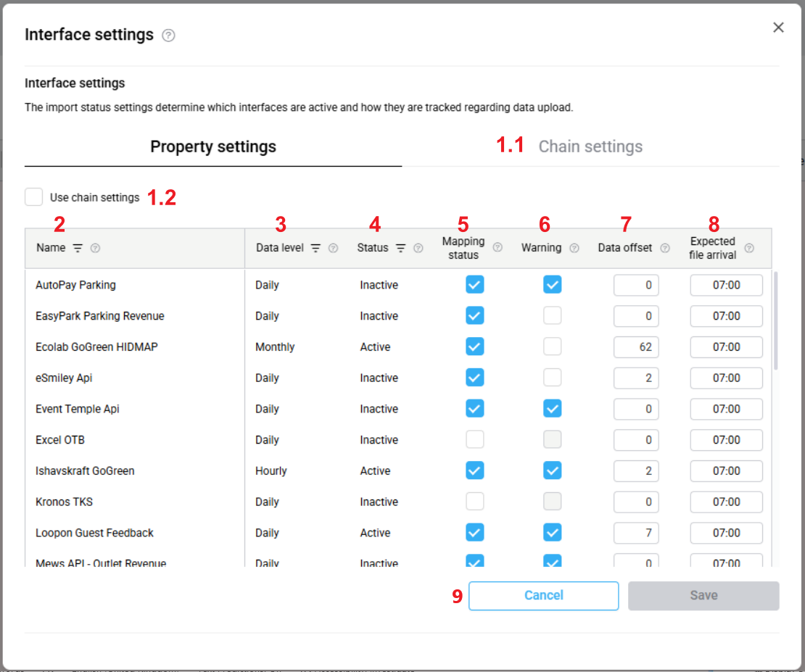Select the Property settings tab
The height and width of the screenshot is (672, 805).
coord(213,147)
